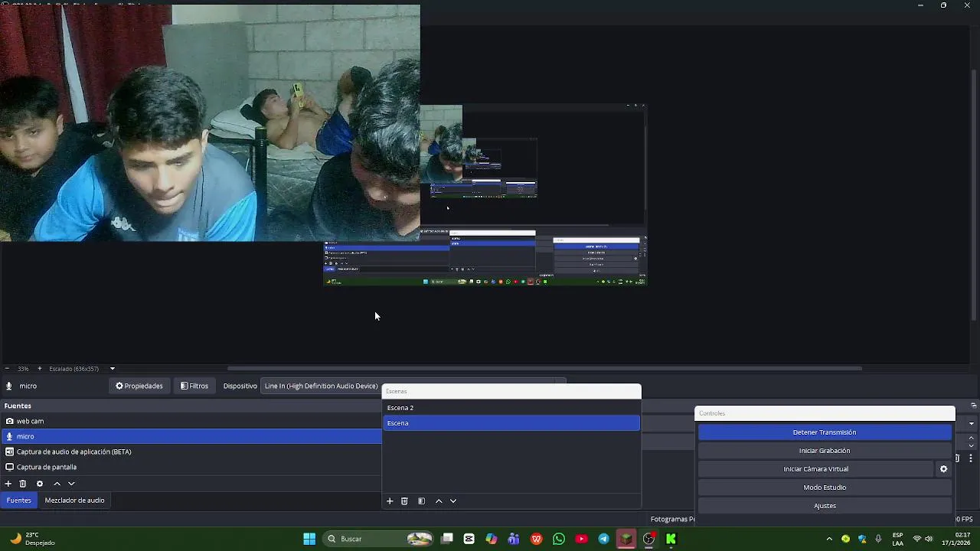Open clock and date in taskbar
Screen dimensions: 980x551
957,539
